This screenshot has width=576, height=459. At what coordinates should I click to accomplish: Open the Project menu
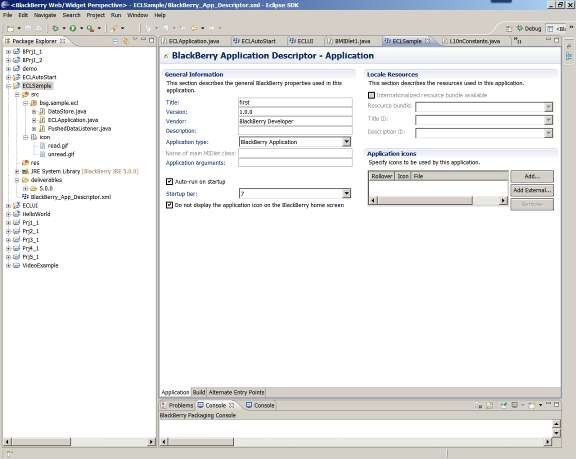coord(96,15)
